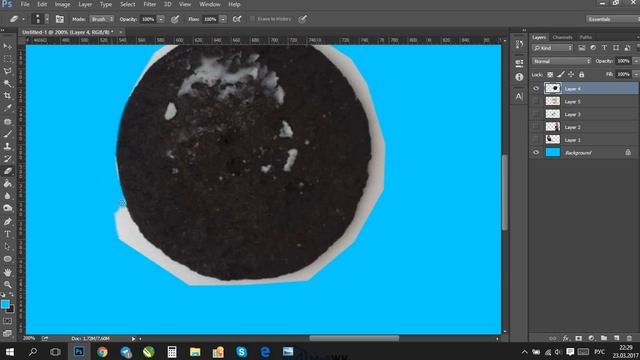Image resolution: width=640 pixels, height=360 pixels.
Task: Show Layer 1 visibility
Action: [536, 140]
